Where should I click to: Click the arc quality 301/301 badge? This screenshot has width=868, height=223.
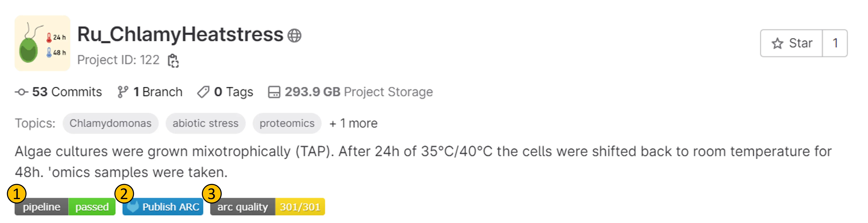pyautogui.click(x=267, y=206)
